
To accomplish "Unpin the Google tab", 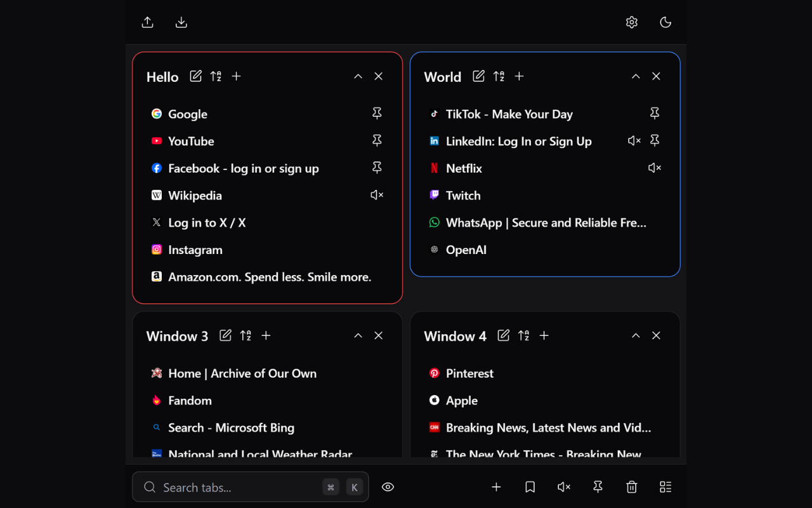I will click(x=377, y=114).
